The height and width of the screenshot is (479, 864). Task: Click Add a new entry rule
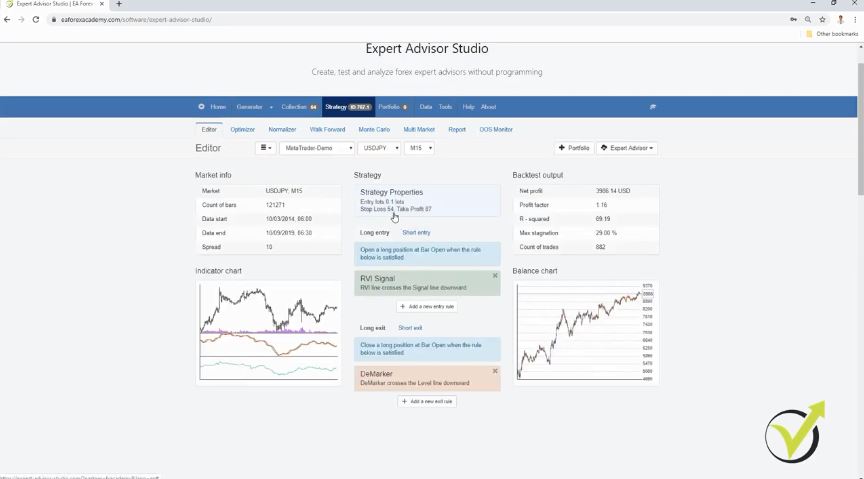(427, 306)
